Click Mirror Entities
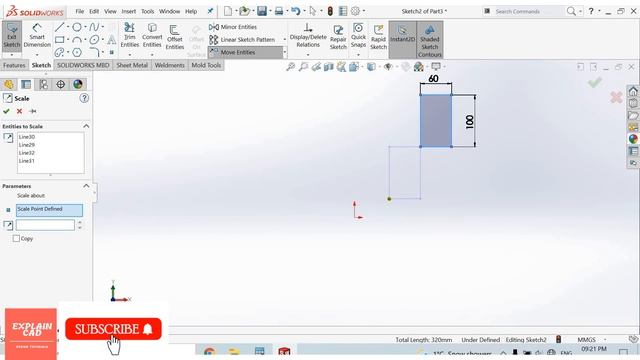Screen dimensions: 640x360 point(233,27)
